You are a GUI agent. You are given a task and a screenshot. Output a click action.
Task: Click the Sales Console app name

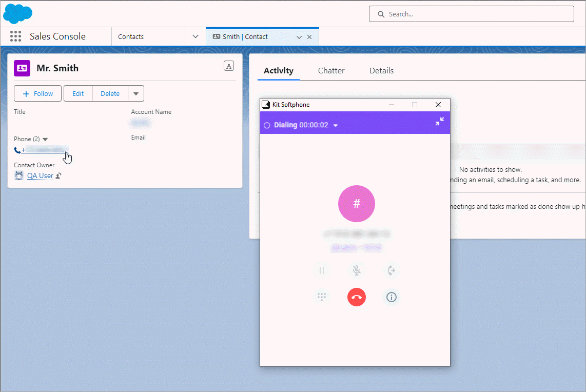[x=57, y=36]
